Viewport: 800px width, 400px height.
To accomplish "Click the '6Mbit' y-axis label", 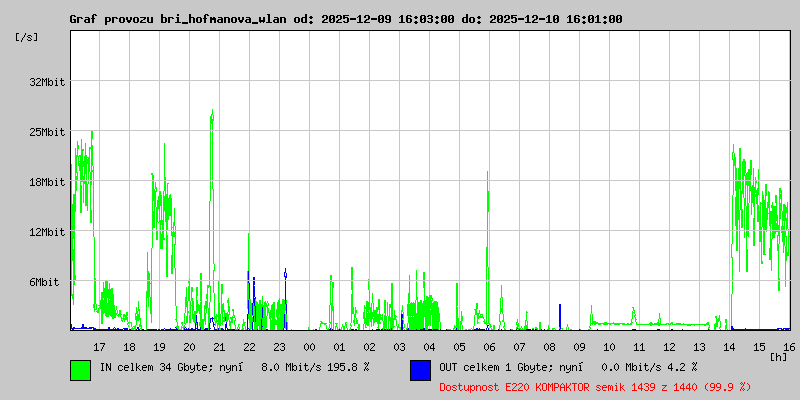I will coord(44,282).
